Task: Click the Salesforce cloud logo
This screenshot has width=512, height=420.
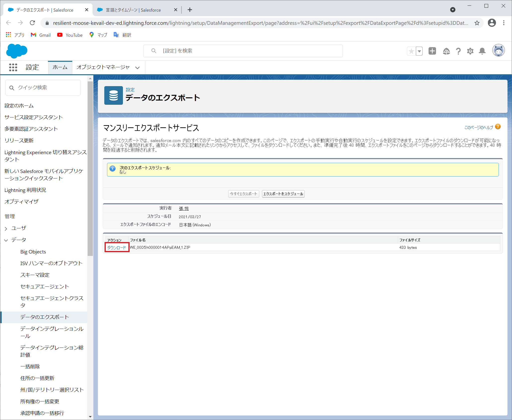Action: (17, 51)
